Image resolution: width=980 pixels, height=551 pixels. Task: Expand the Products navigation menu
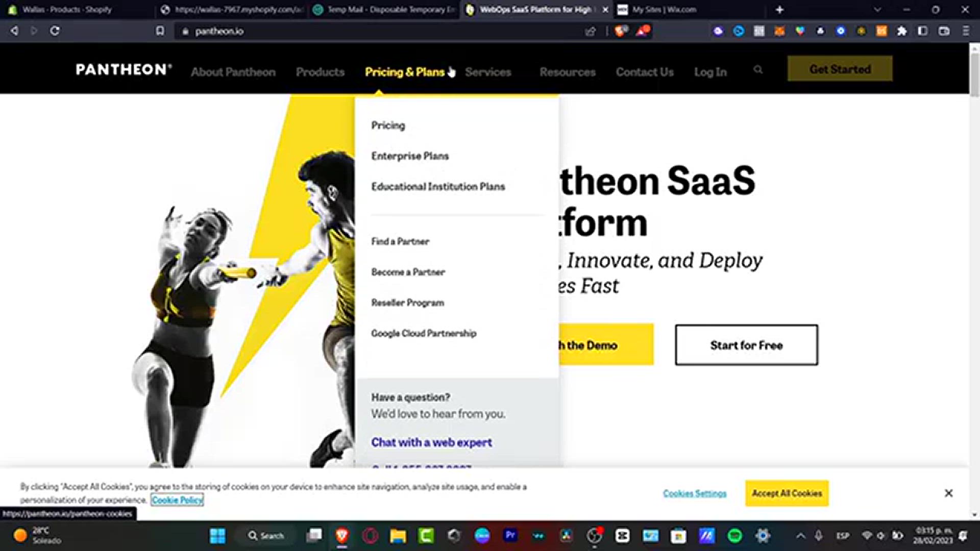[320, 72]
